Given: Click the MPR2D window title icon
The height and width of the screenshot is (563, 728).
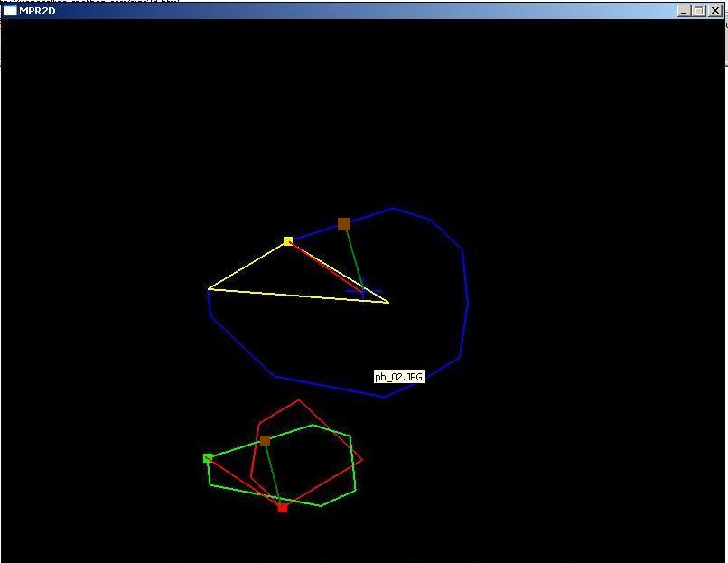Looking at the screenshot, I should [10, 11].
